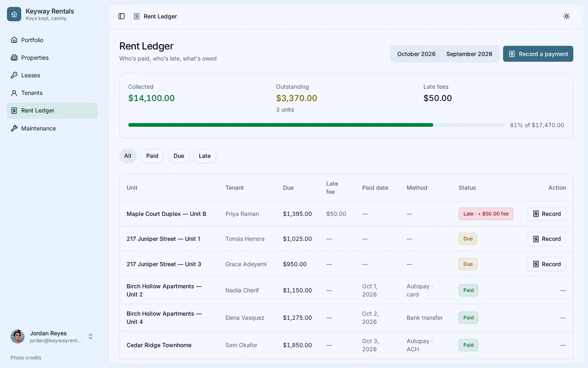Click the $1,275.00 due amount
The height and width of the screenshot is (368, 588).
[x=297, y=318]
